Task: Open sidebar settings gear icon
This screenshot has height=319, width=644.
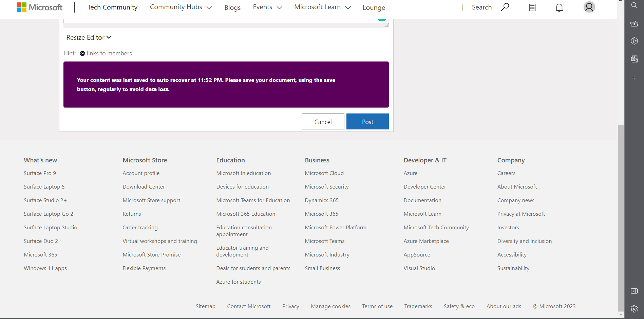Action: point(634,309)
